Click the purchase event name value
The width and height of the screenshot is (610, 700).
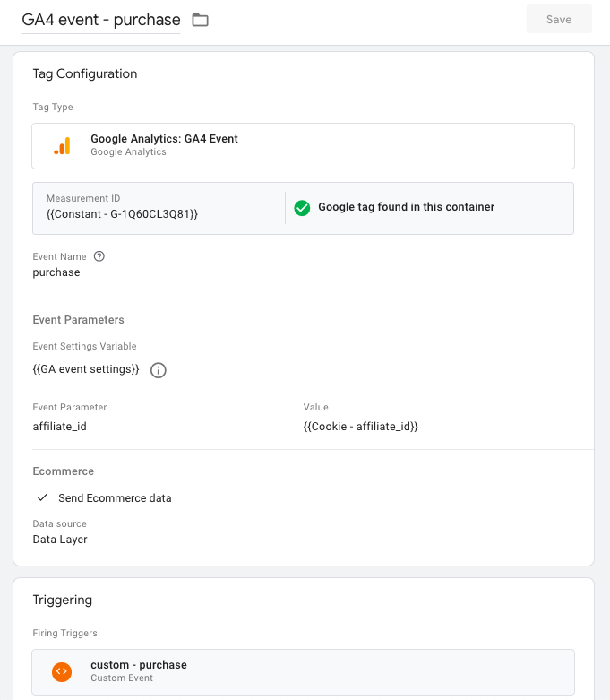[x=56, y=272]
